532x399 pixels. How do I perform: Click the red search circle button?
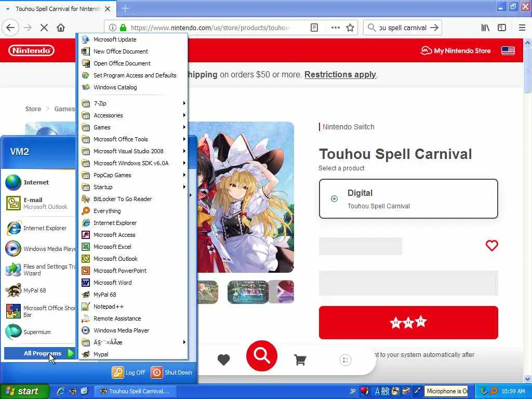pos(262,355)
